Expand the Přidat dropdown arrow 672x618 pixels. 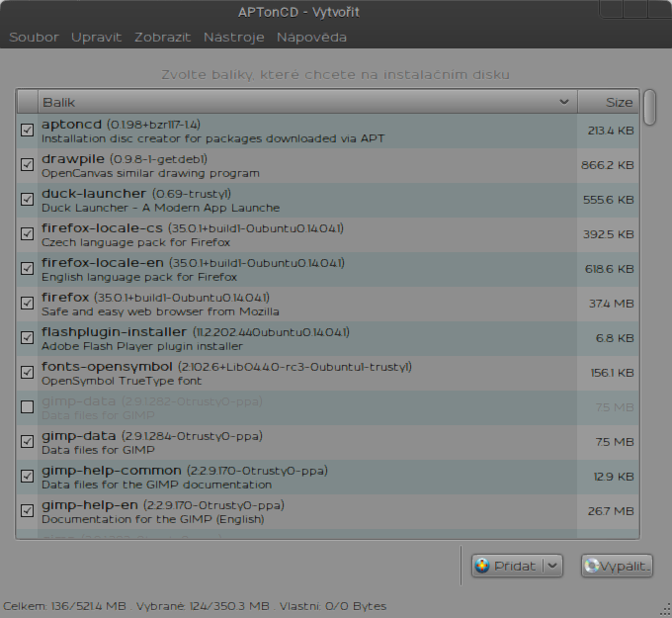(x=552, y=567)
